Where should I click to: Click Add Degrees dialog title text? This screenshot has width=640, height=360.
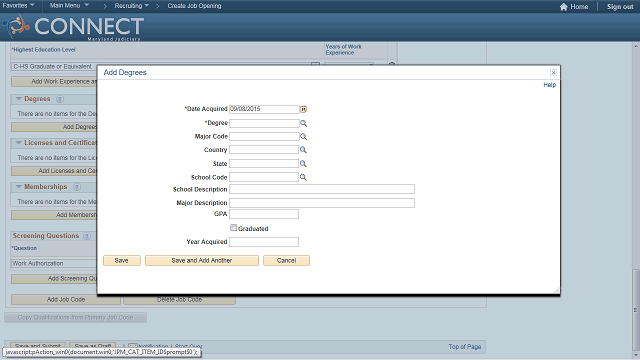(125, 73)
